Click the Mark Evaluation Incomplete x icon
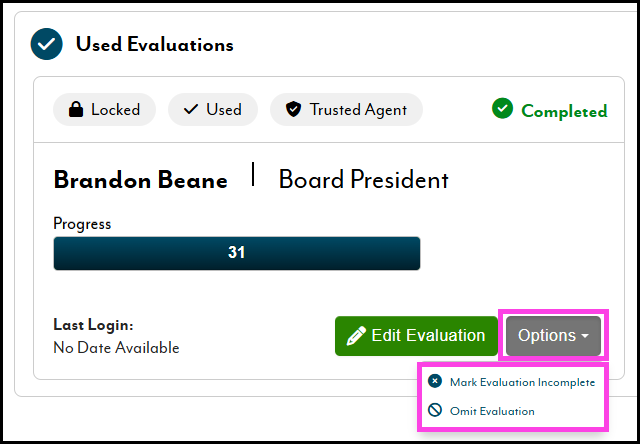This screenshot has width=640, height=444. (x=435, y=382)
